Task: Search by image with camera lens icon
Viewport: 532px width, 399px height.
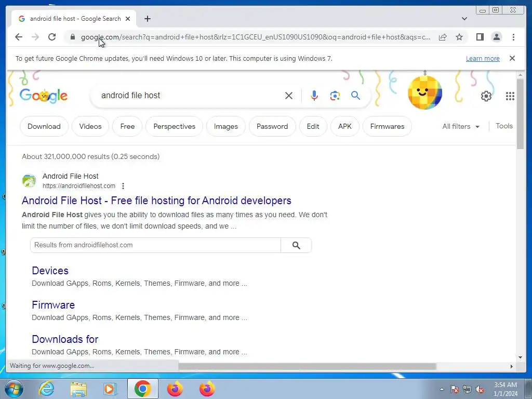Action: click(x=335, y=96)
